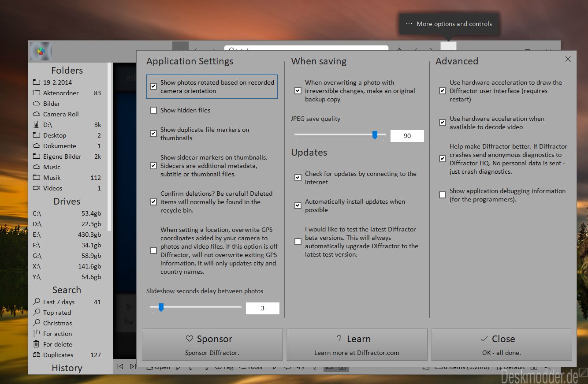Screen dimensions: 588x384
Task: Open the Camera Roll cloud folder
Action: [67, 114]
